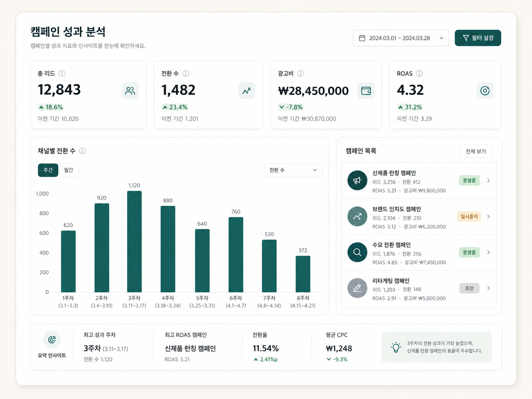Select the 주간 toggle option

[x=48, y=170]
